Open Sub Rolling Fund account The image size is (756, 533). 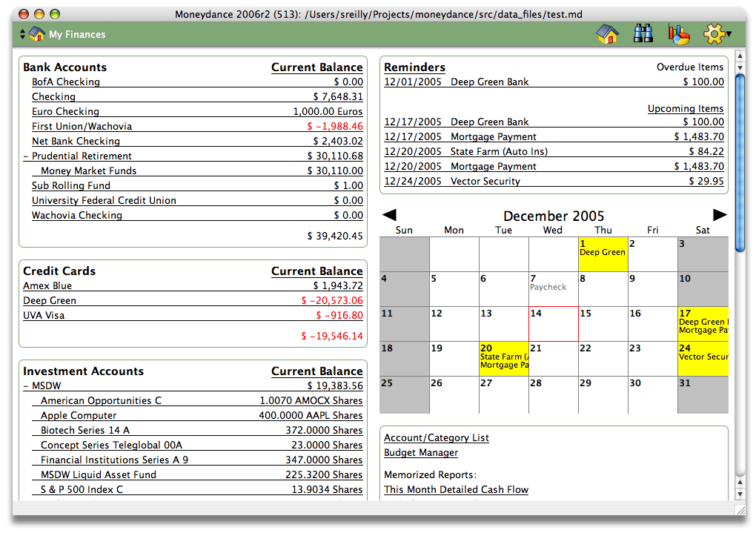pos(71,186)
